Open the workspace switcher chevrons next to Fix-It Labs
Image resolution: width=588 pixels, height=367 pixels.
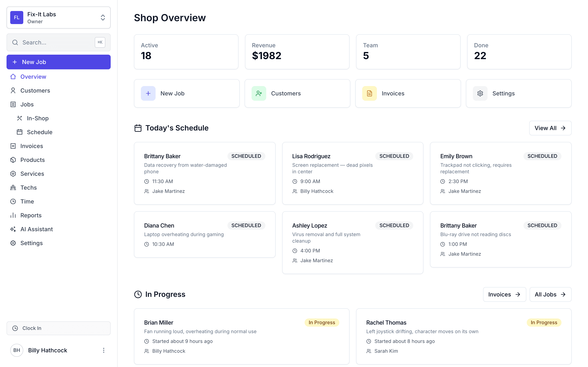tap(102, 18)
